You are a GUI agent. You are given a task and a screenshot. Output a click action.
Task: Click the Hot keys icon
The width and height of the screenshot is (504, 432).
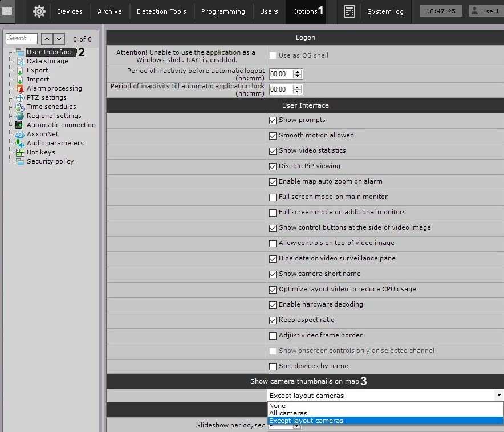coord(20,153)
